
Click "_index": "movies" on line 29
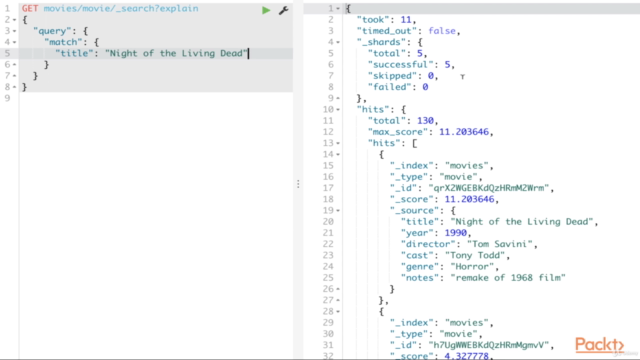(442, 323)
